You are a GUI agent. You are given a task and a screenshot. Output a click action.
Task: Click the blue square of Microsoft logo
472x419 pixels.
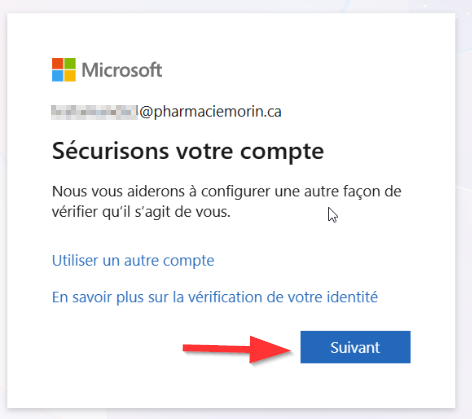(x=57, y=76)
